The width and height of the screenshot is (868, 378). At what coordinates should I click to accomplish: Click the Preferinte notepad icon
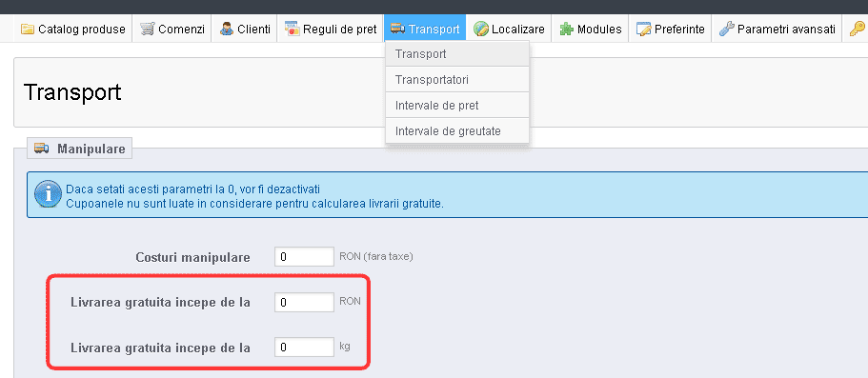point(643,29)
